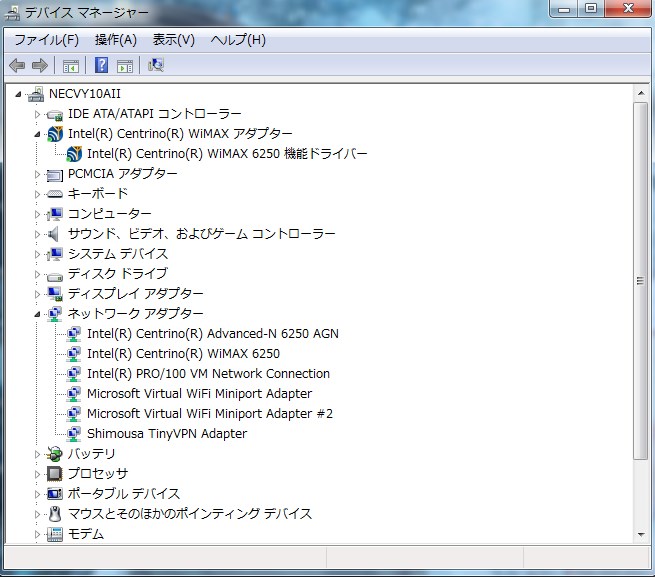Viewport: 655px width, 577px height.
Task: Expand the バッテリ node
Action: coord(37,454)
